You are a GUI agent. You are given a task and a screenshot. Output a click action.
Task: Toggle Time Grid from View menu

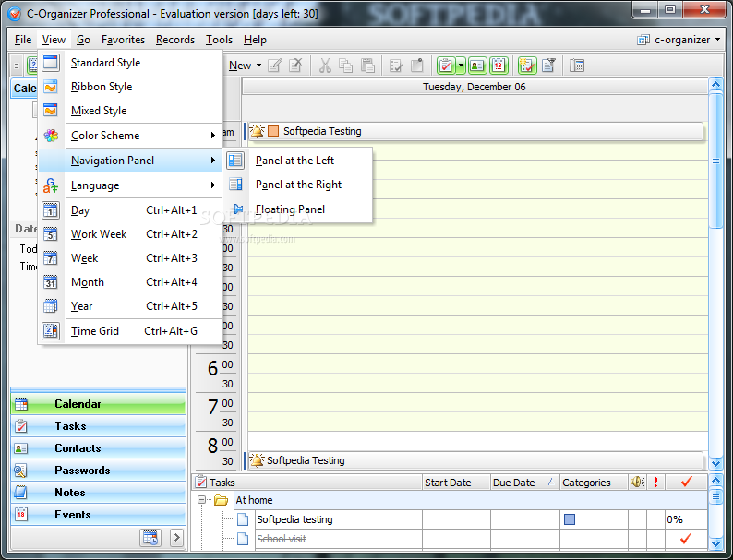point(130,331)
